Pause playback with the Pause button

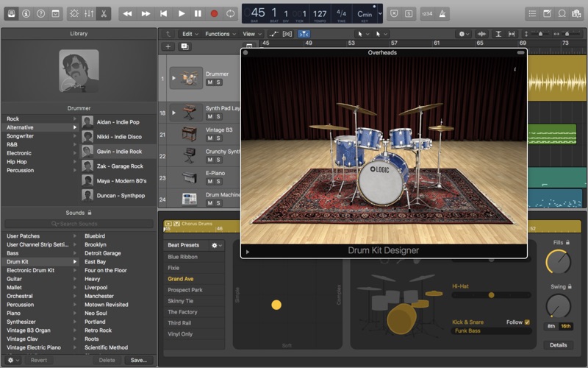pos(198,14)
